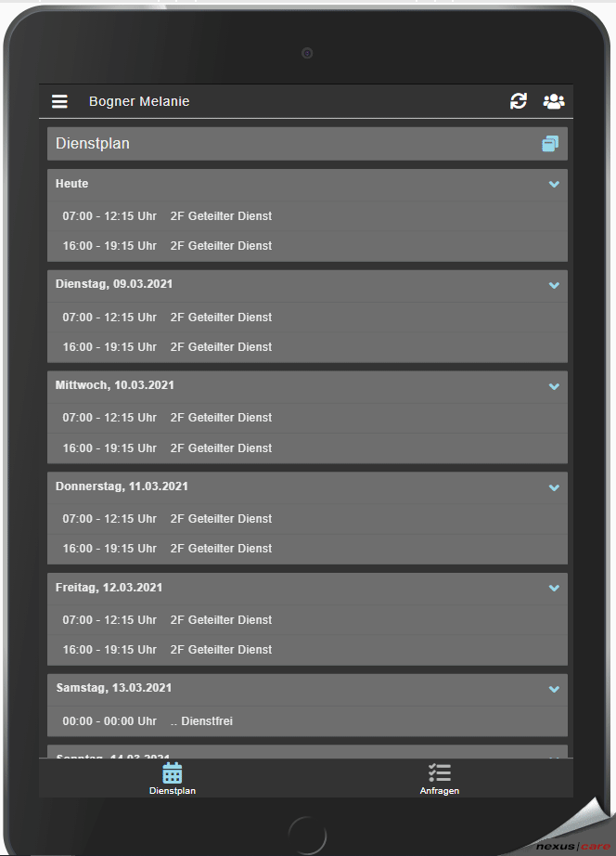Tap the Anfragen checklist icon
Viewport: 616px width, 856px height.
(x=439, y=772)
